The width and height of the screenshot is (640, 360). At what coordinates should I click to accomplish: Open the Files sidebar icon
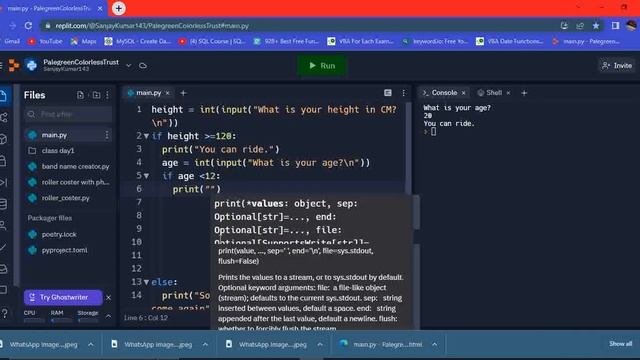click(x=3, y=96)
